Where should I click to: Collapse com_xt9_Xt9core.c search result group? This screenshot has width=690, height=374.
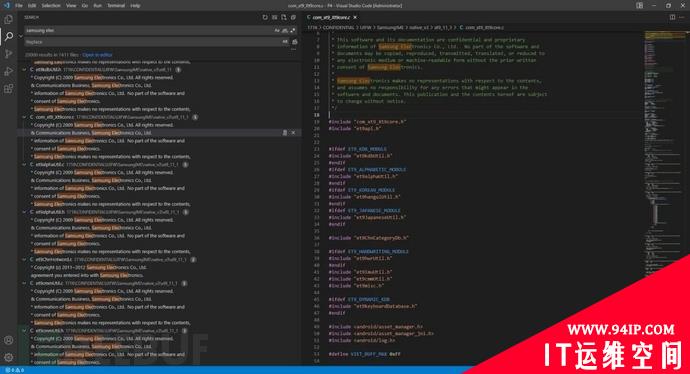tap(24, 117)
